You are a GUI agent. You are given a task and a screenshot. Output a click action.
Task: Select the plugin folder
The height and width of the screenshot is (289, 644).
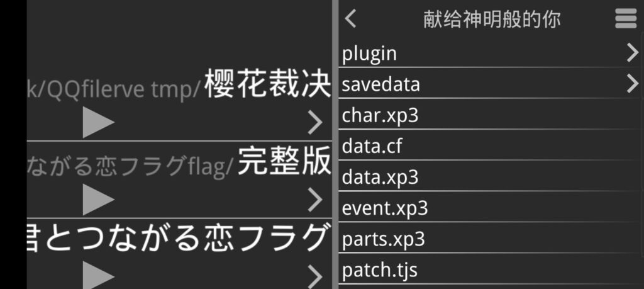(491, 54)
